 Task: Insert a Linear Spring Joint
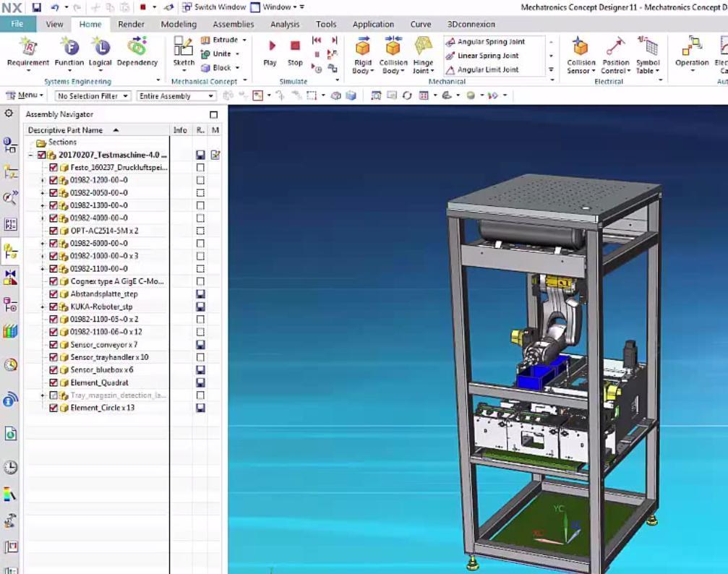(482, 56)
